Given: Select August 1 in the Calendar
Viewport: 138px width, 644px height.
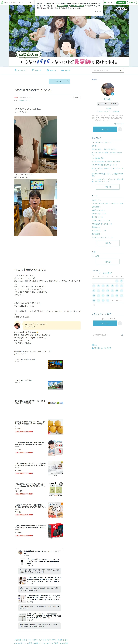Looking at the screenshot, I should [117, 281].
